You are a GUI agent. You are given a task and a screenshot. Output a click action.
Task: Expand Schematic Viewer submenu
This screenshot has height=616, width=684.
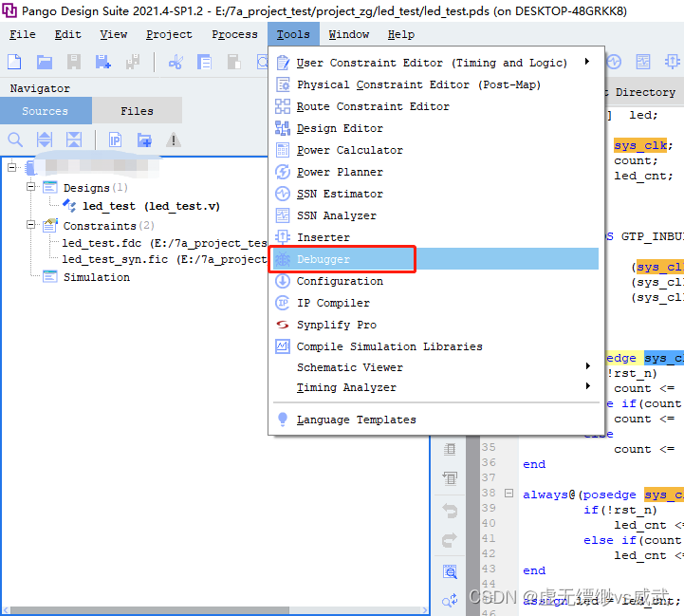(x=435, y=367)
